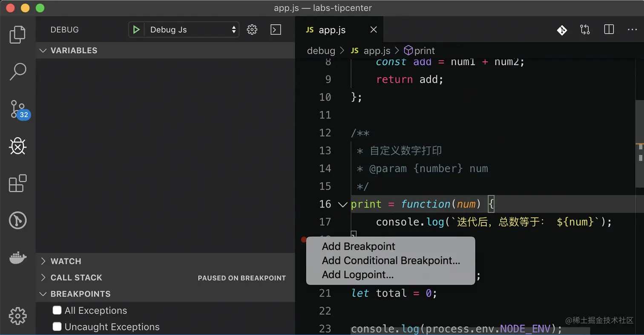Click the "function(num)" declaration on line 16
Image resolution: width=644 pixels, height=335 pixels.
441,204
